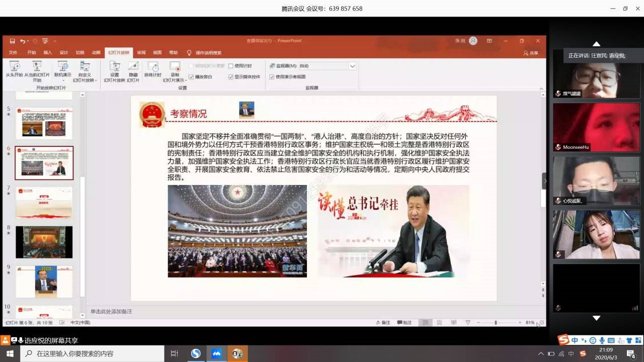
Task: Click Rehearse Timings (排练计时) icon
Action: point(152,68)
